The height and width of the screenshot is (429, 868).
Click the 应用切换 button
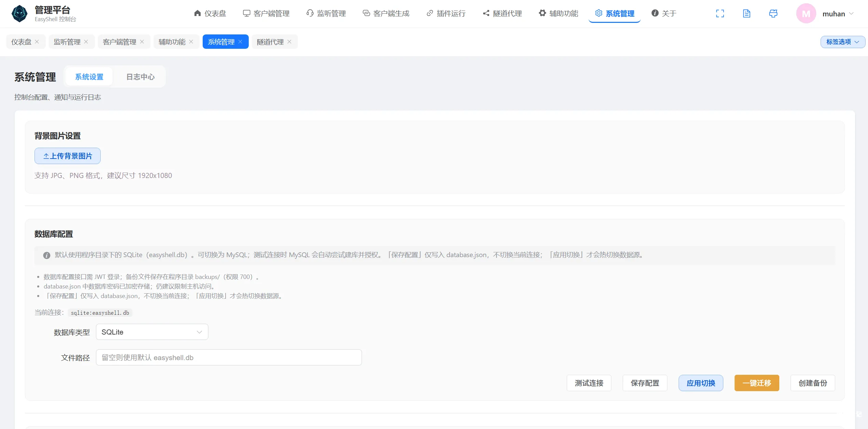(x=701, y=383)
